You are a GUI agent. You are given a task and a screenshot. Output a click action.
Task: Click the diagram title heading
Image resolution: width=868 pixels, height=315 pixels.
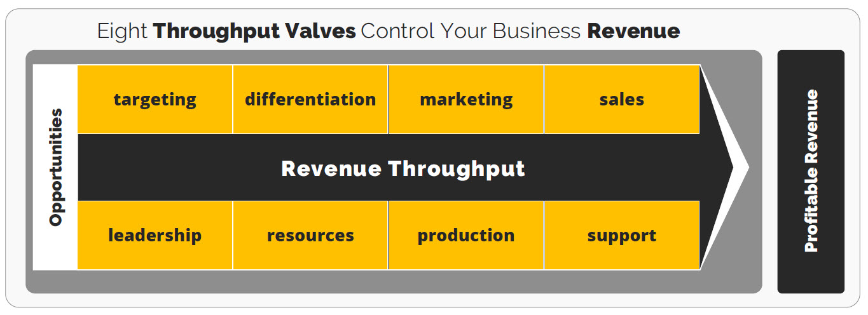pos(389,30)
